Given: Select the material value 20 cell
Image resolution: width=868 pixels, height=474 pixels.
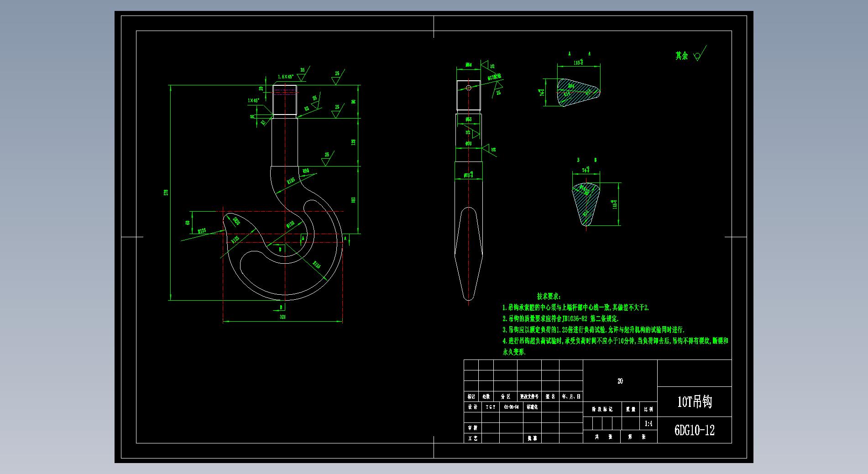Looking at the screenshot, I should coord(620,381).
